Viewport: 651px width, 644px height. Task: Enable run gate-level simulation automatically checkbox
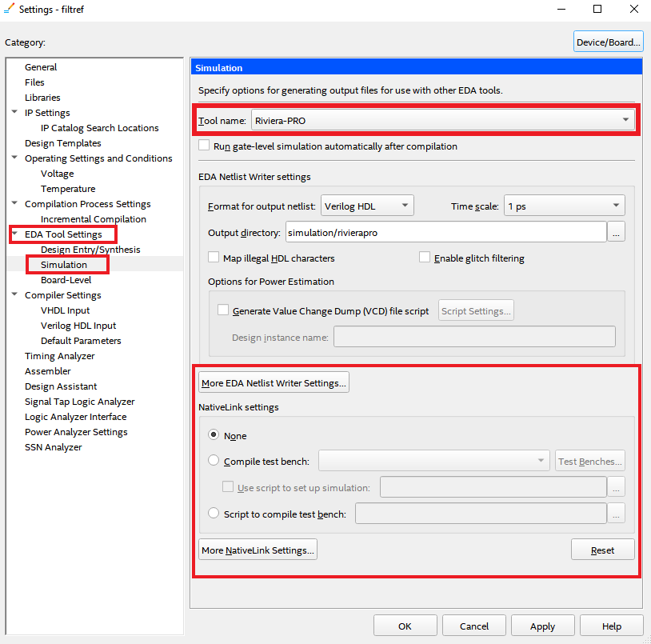(x=204, y=146)
